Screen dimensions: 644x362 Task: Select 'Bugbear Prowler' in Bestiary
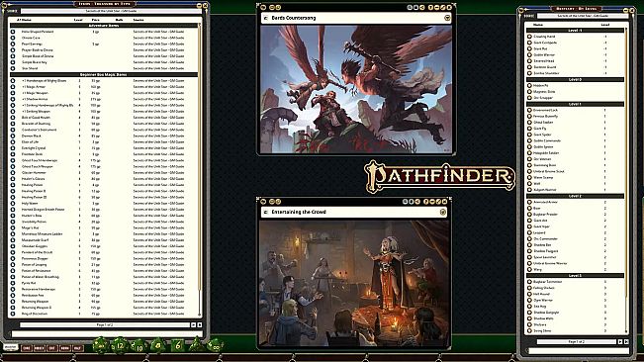(575, 215)
